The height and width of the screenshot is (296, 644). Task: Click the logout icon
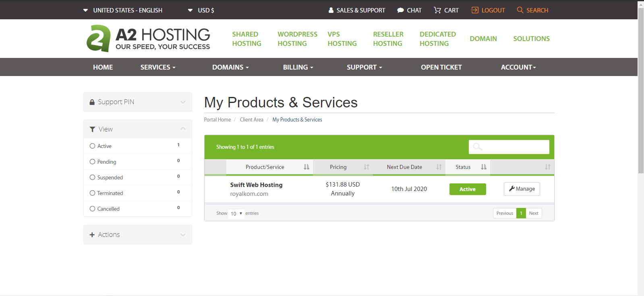point(475,10)
